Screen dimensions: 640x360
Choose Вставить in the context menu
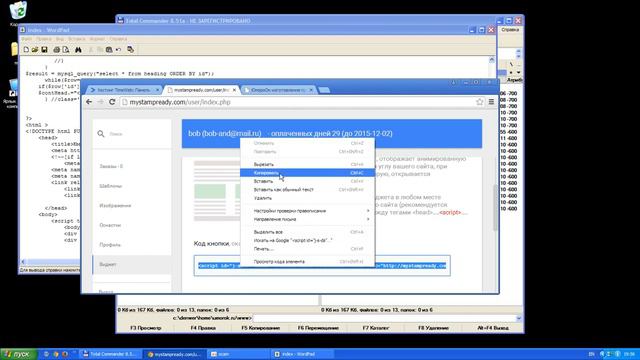[307, 181]
